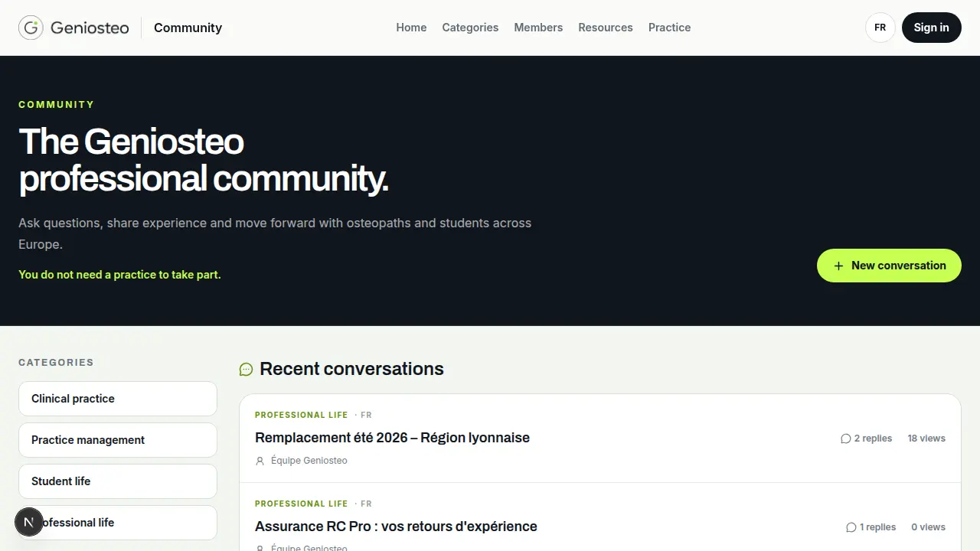Open the Practice nav item
This screenshot has height=551, width=980.
(669, 28)
